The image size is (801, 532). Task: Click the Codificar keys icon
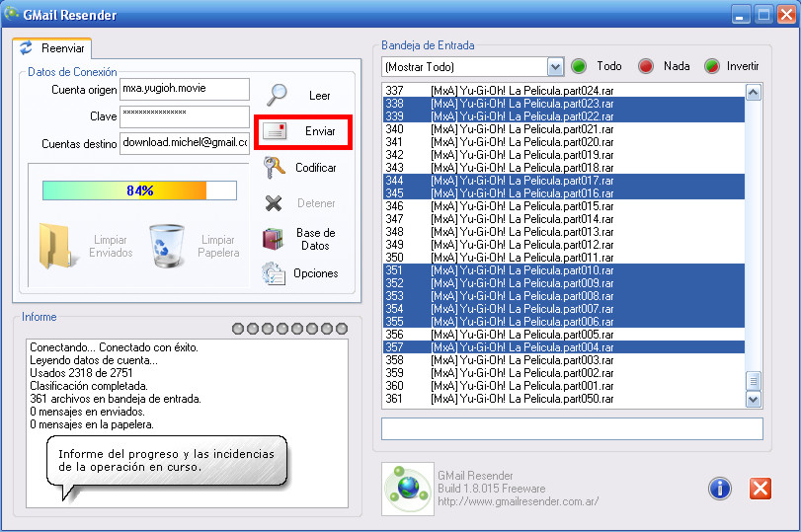[275, 168]
